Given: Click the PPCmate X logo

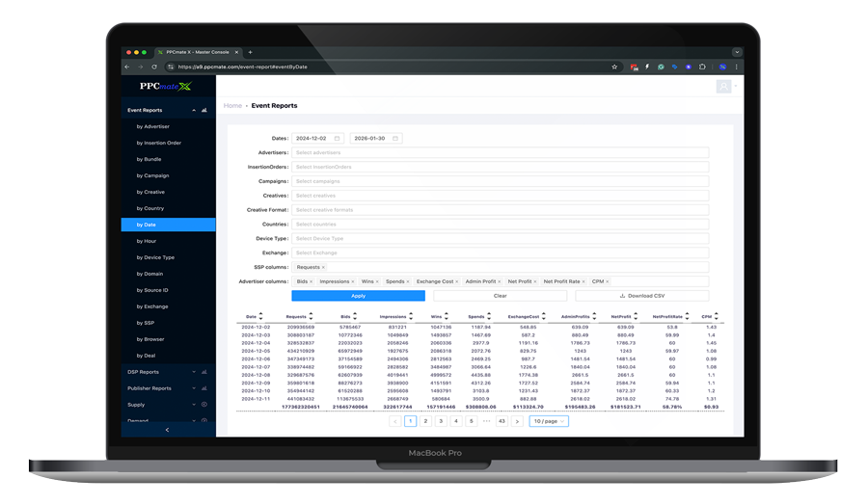Looking at the screenshot, I should [x=166, y=87].
